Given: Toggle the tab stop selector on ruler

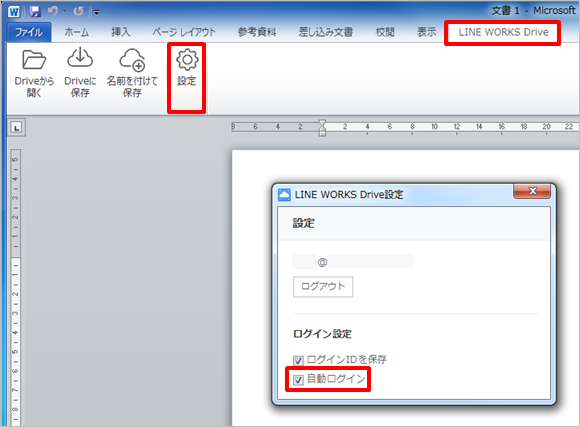Looking at the screenshot, I should click(x=16, y=128).
